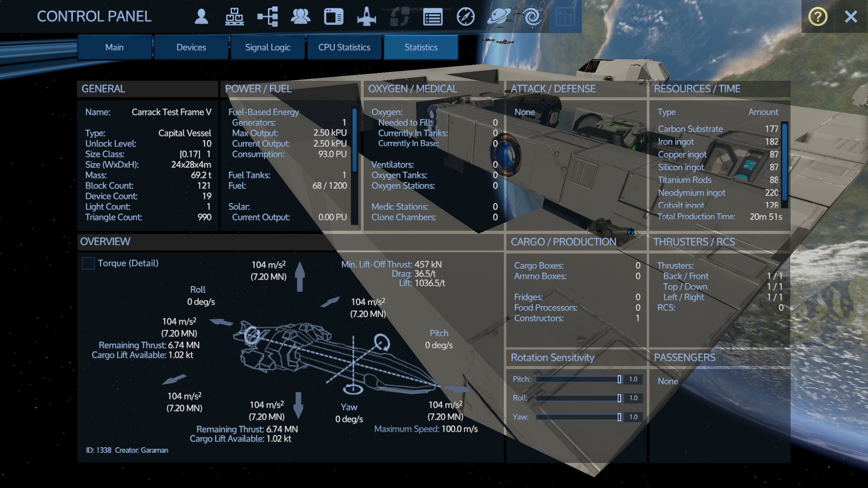This screenshot has width=868, height=488.
Task: Click the Pitch value field 1.0
Action: [633, 379]
